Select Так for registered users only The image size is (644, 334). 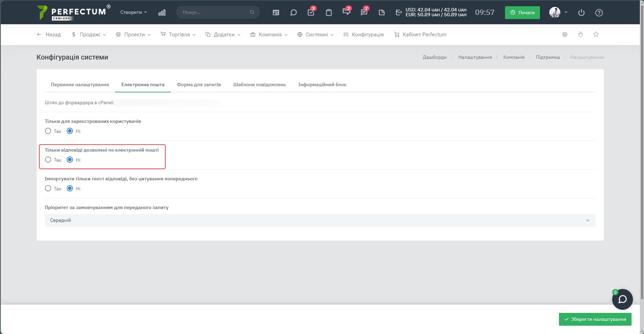click(48, 131)
